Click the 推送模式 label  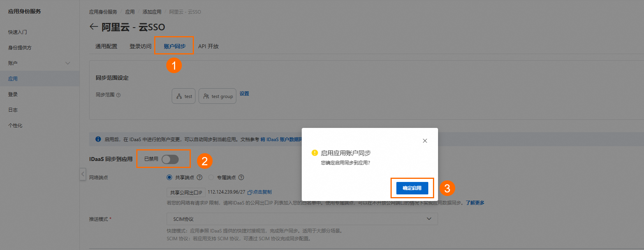tap(99, 219)
